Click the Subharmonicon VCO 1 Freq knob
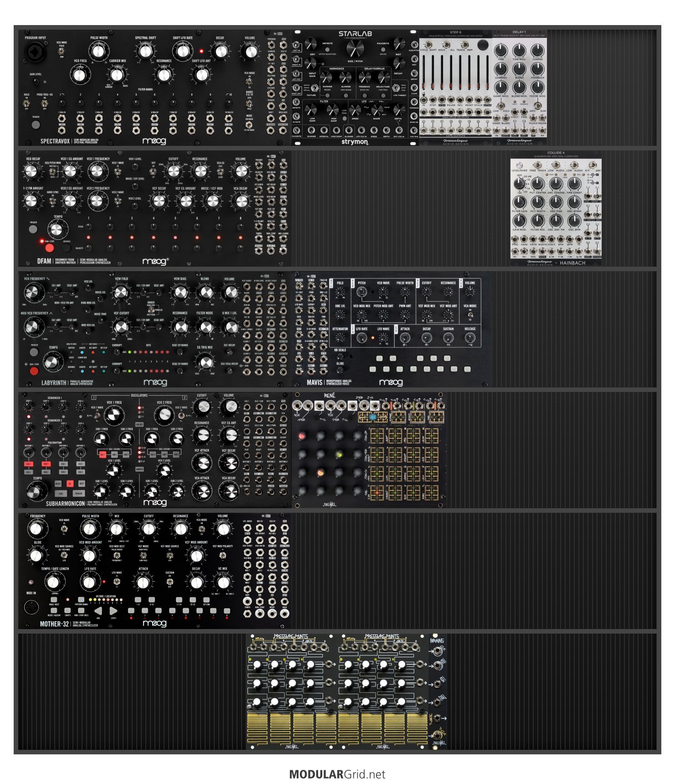 pos(114,415)
